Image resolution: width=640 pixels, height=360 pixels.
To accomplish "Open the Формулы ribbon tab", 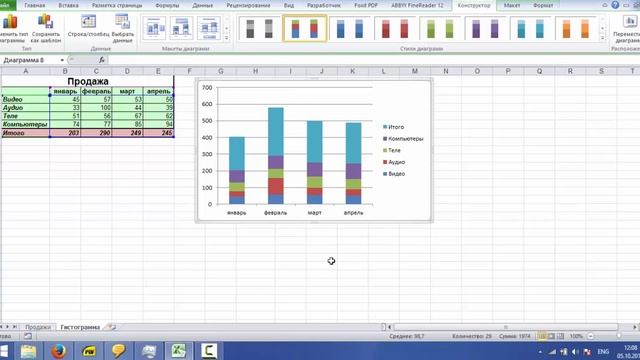I will point(167,5).
